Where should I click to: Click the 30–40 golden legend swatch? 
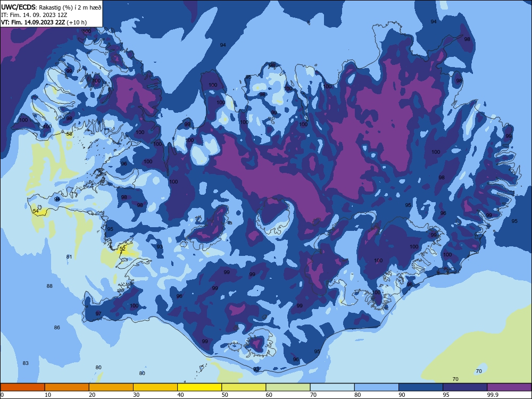(155, 387)
